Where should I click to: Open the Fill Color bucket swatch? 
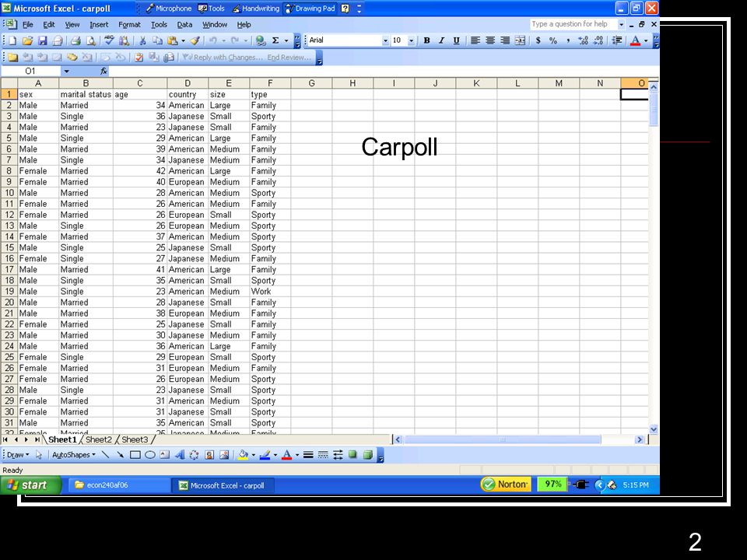click(x=243, y=455)
